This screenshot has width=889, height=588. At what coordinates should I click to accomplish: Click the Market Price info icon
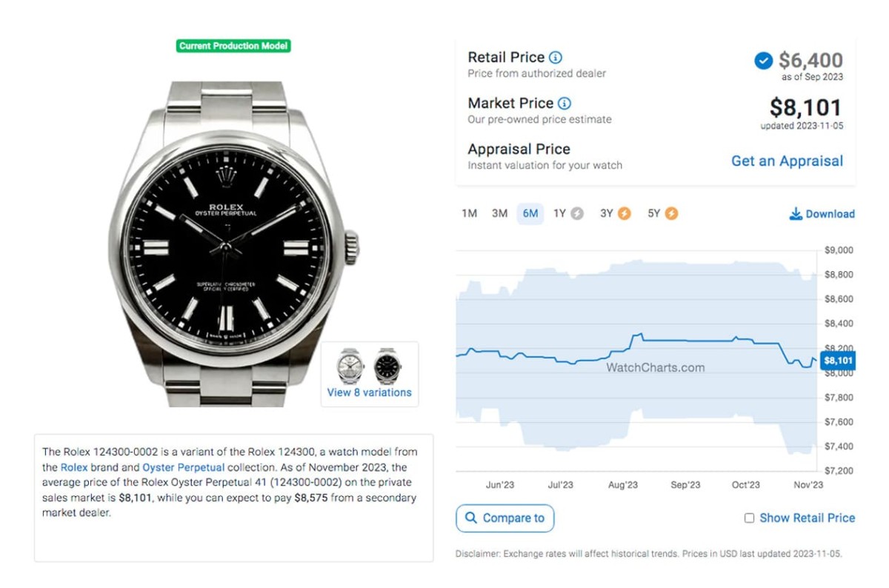(x=565, y=104)
